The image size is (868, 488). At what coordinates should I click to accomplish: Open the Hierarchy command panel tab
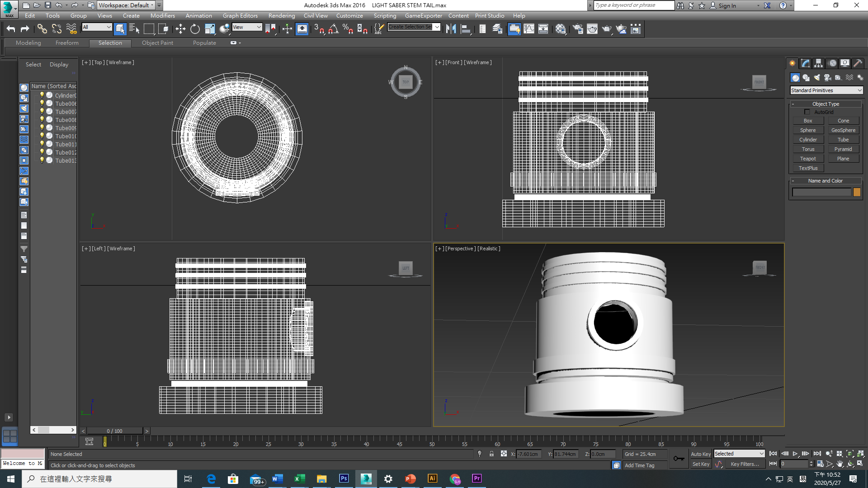click(818, 63)
